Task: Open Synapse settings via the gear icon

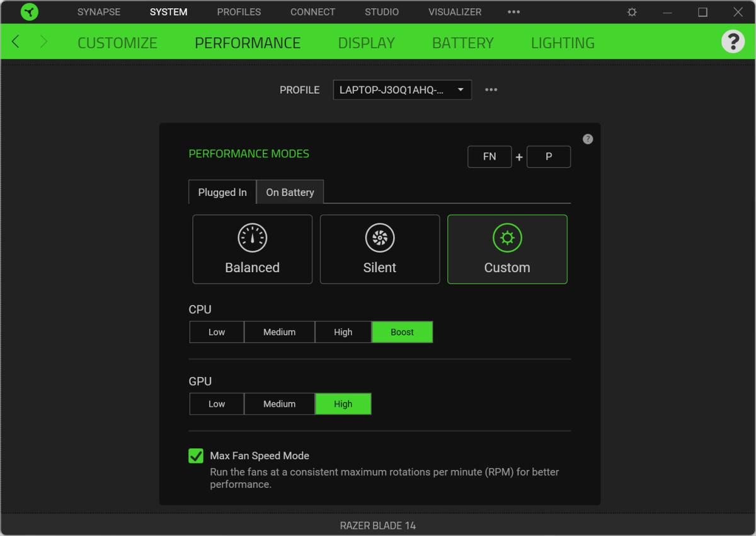Action: click(631, 11)
